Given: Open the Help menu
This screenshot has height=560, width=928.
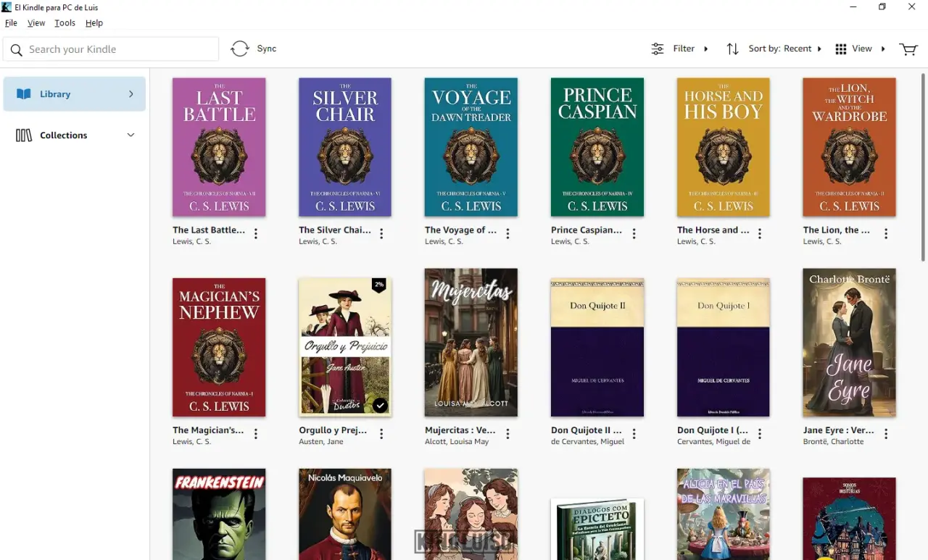Looking at the screenshot, I should [94, 23].
